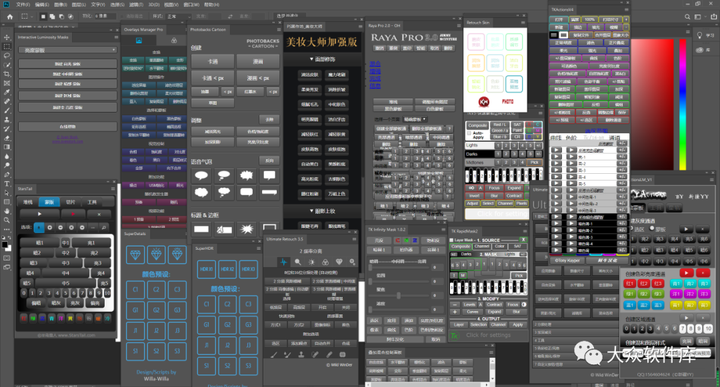This screenshot has width=720, height=387.
Task: Click the 卡通 button in Photobacks Cartoon
Action: tap(213, 61)
